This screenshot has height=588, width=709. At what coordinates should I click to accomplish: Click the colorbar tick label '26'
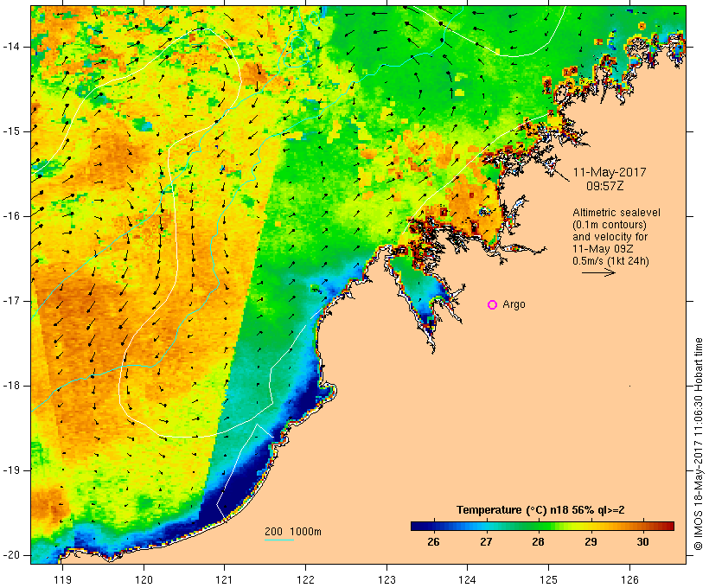pyautogui.click(x=433, y=542)
